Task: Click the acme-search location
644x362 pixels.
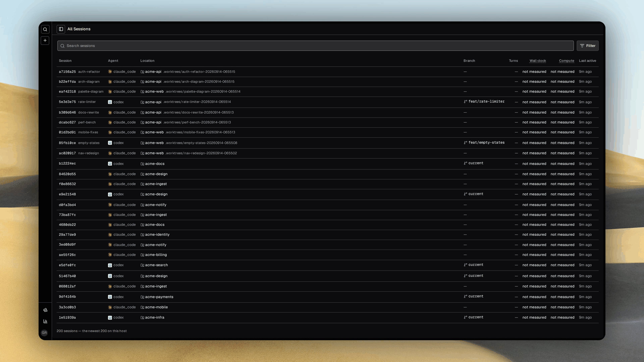Action: click(x=157, y=265)
